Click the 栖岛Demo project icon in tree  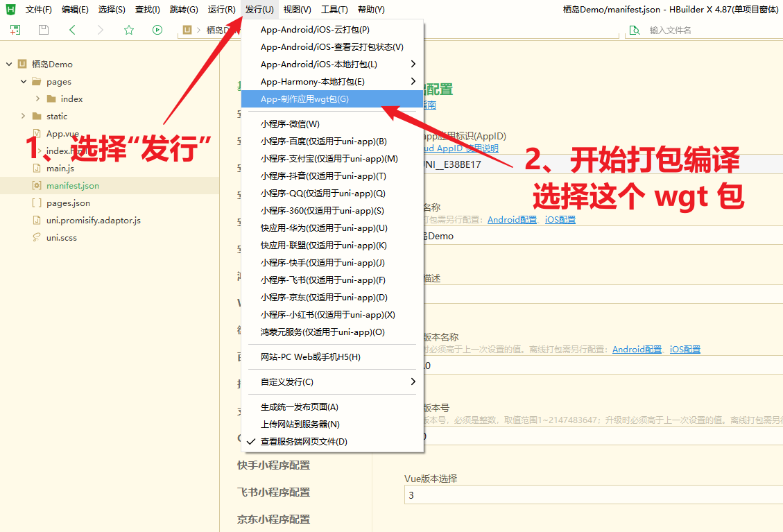[x=22, y=64]
